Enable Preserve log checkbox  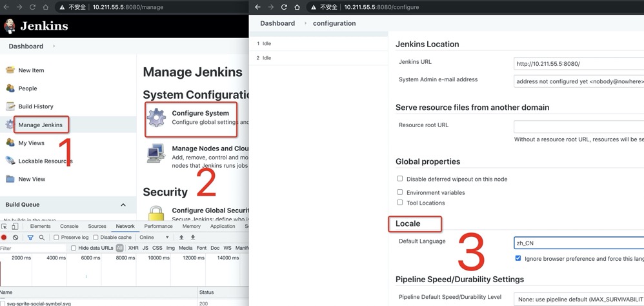click(56, 238)
